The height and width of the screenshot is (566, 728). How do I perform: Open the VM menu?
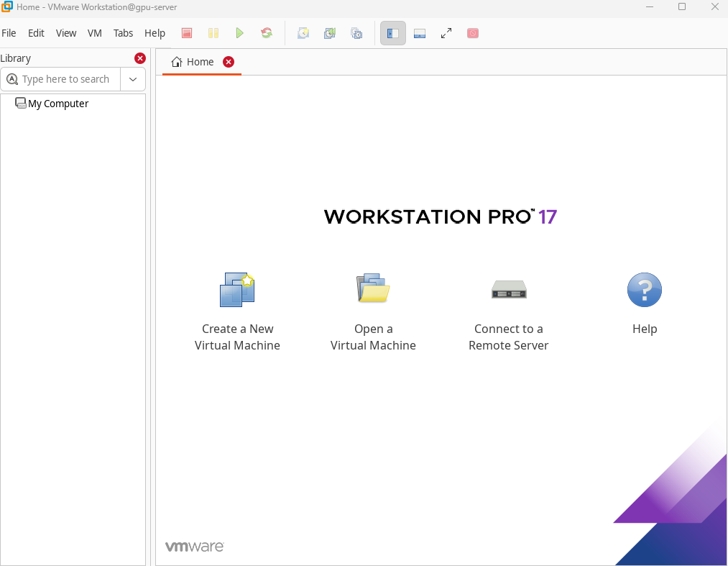point(95,33)
